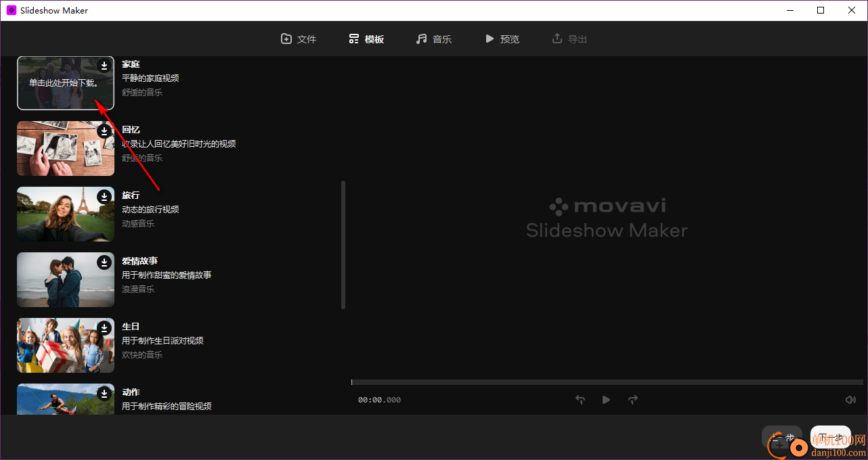Open the 音乐 tab
The height and width of the screenshot is (460, 868).
coord(434,39)
